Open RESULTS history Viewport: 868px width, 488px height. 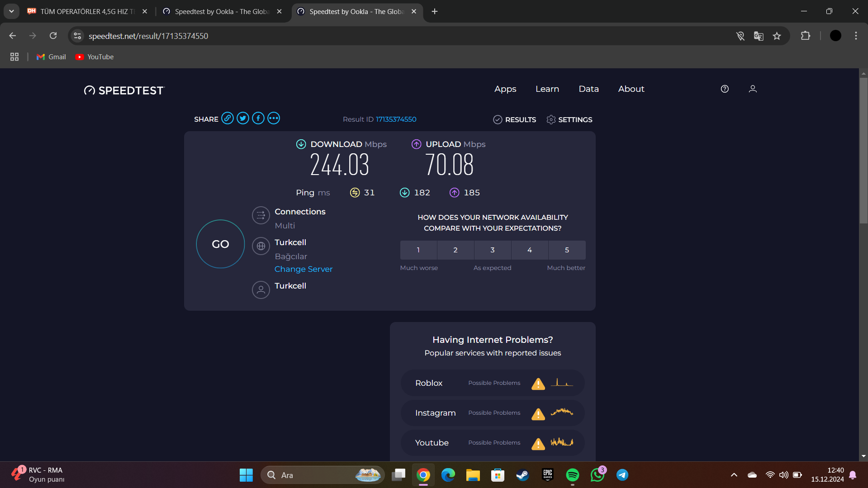tap(515, 119)
